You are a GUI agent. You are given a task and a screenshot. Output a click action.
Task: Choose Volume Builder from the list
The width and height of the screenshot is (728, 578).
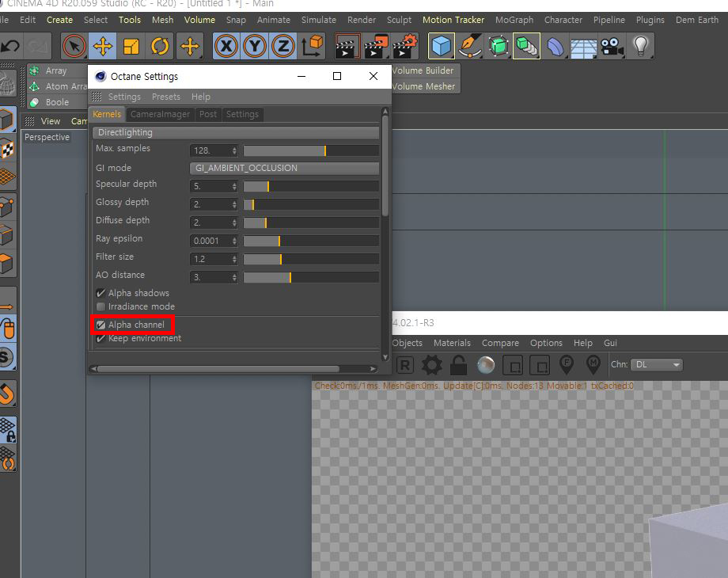tap(423, 70)
